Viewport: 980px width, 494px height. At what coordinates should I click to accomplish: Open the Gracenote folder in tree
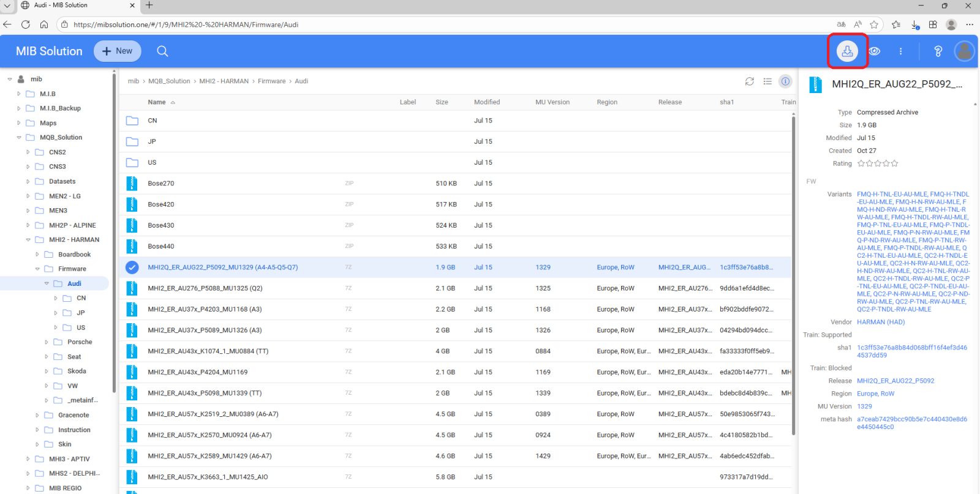point(73,415)
